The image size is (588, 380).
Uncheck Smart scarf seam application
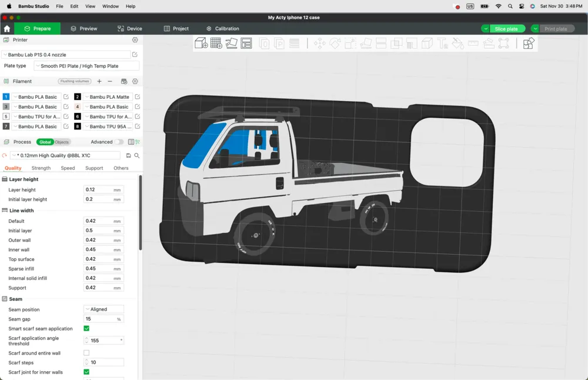pos(86,328)
